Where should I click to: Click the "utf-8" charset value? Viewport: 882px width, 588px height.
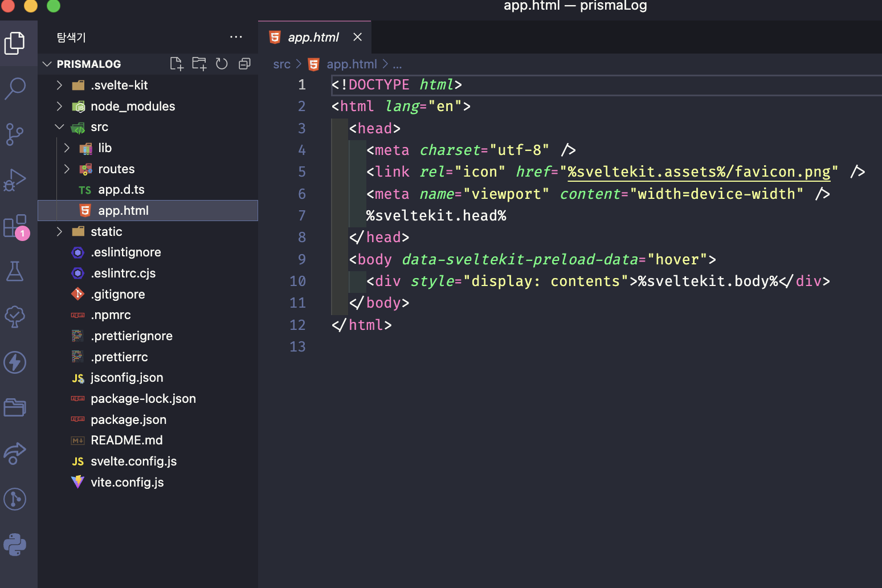click(x=519, y=150)
